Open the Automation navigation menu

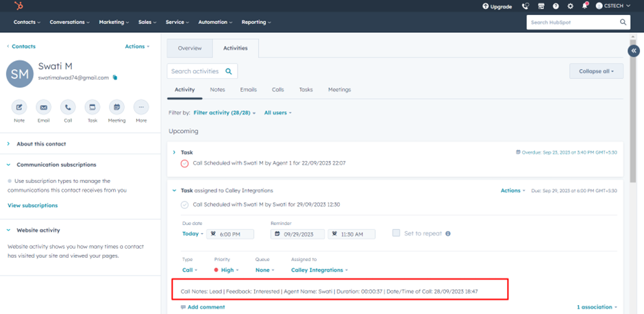tap(215, 22)
